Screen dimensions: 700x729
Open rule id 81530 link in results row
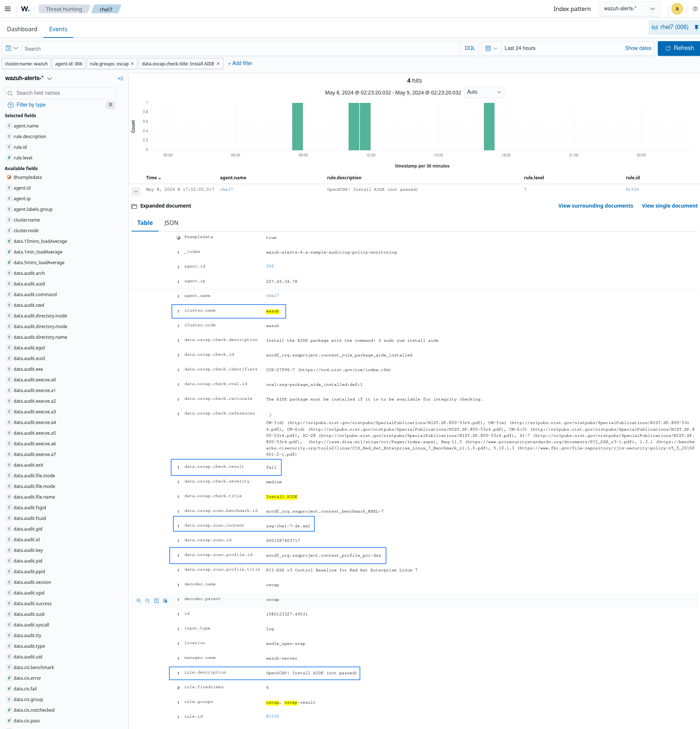point(632,190)
